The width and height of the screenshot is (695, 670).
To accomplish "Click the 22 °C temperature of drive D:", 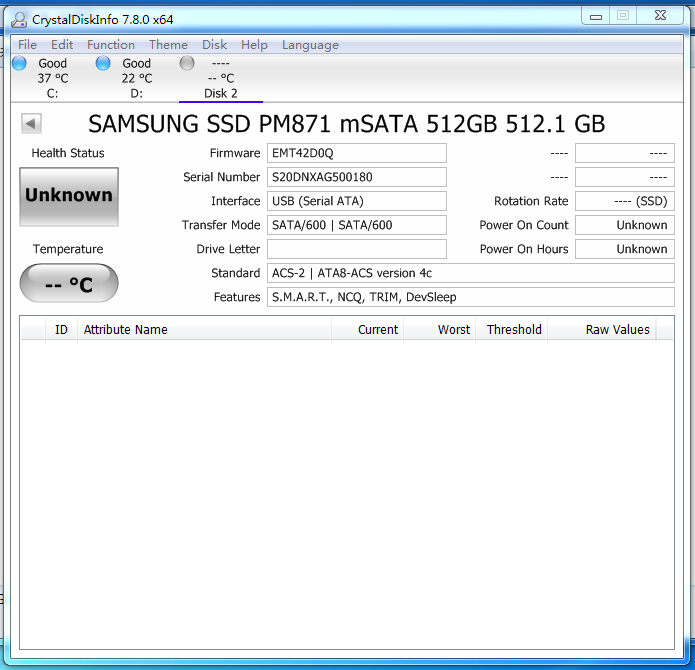I will [x=137, y=78].
